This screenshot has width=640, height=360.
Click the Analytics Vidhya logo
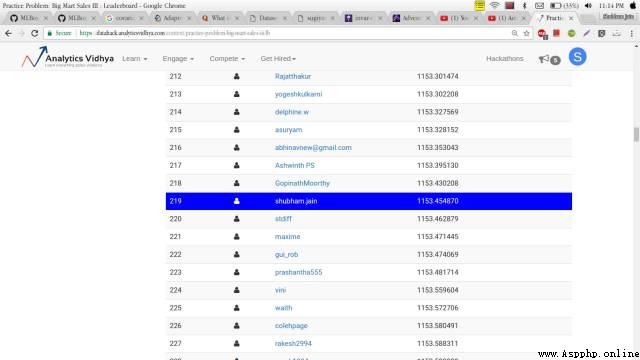point(68,58)
